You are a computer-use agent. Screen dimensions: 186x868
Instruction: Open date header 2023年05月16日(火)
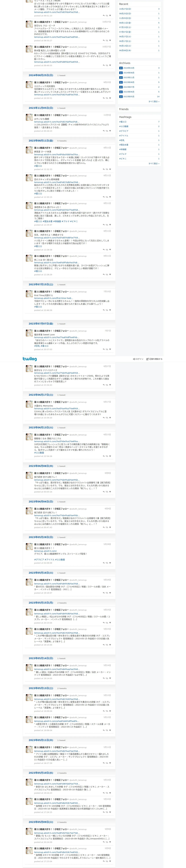[41, 573]
